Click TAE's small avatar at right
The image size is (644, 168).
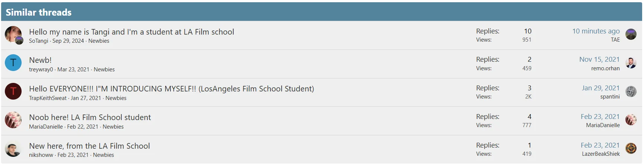tap(631, 34)
